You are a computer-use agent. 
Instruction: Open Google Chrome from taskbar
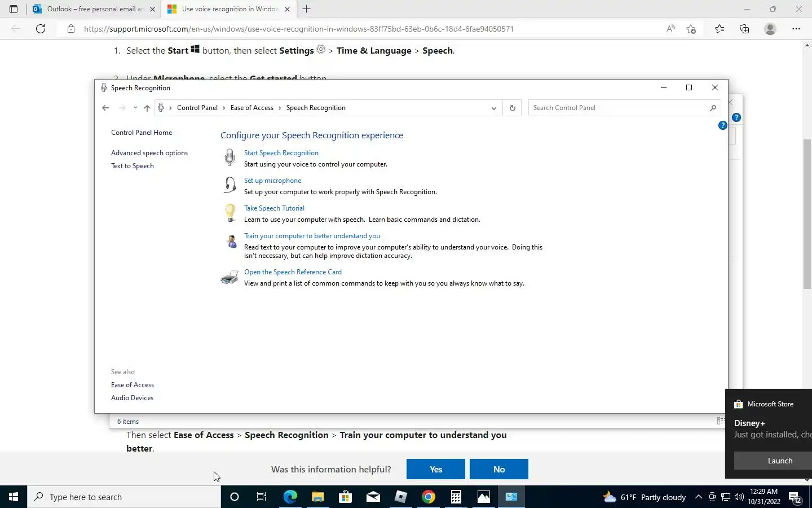(x=429, y=497)
